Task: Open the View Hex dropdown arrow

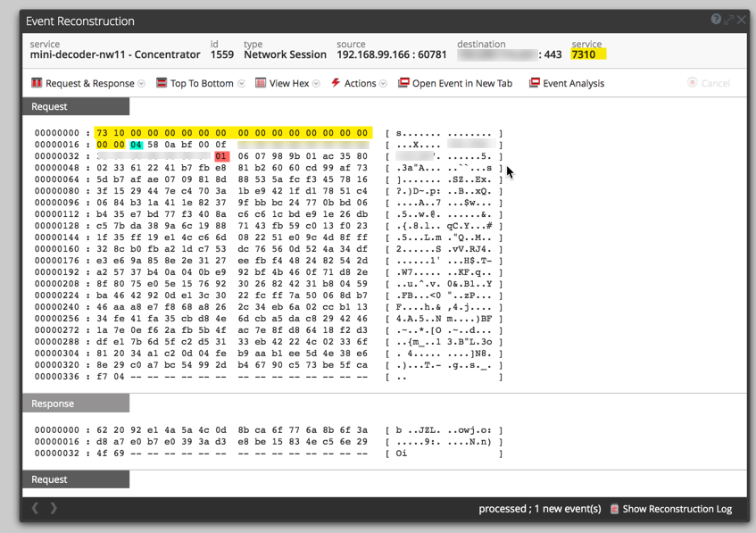Action: 317,84
